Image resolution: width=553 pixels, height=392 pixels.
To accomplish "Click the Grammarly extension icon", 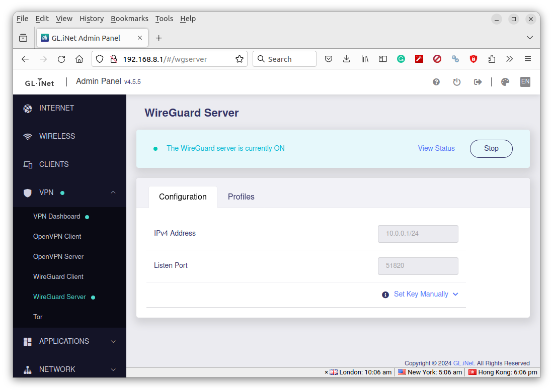I will 401,59.
